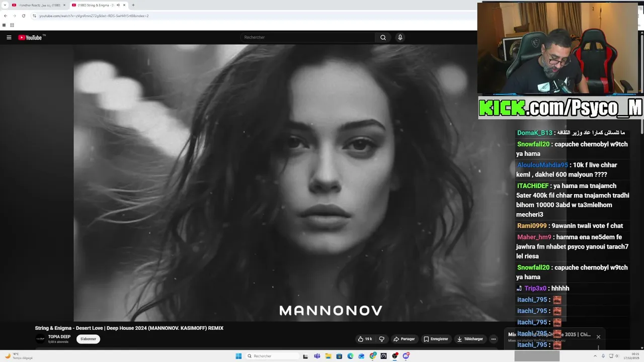Expand the tab search dropdown arrow
The height and width of the screenshot is (362, 644).
pyautogui.click(x=4, y=5)
